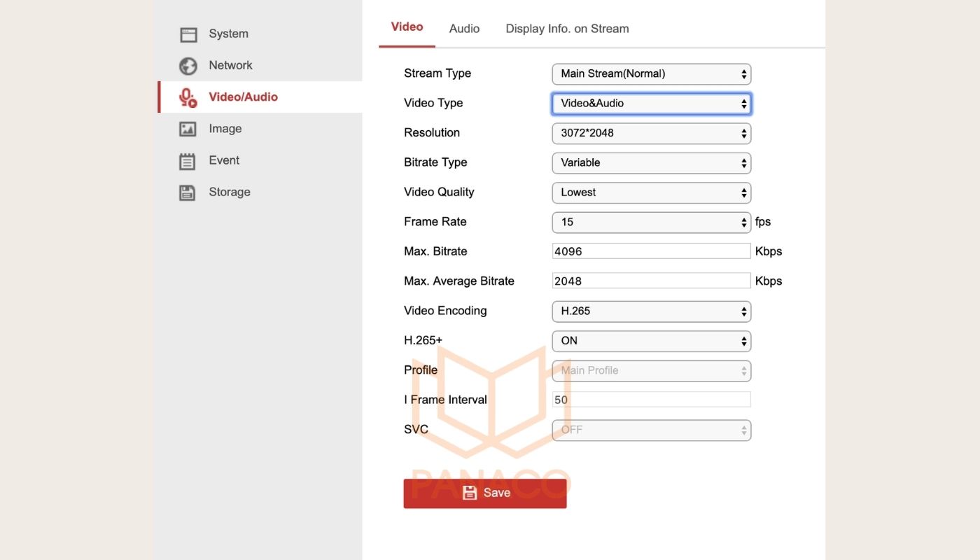Click the Image picture icon
Screen dimensions: 980x560
point(188,129)
